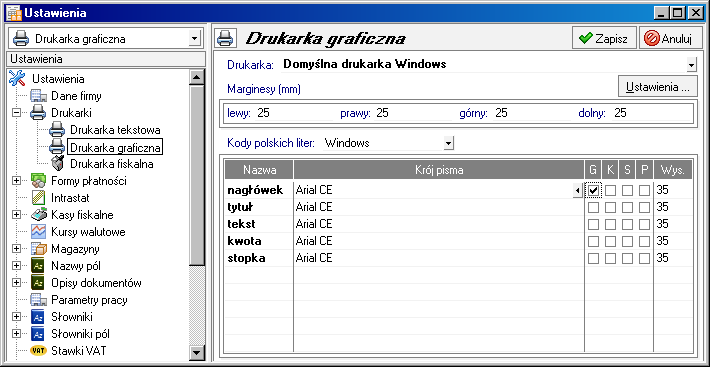Viewport: 710px width, 367px height.
Task: Expand the Nazwy pól node
Action: click(x=17, y=266)
